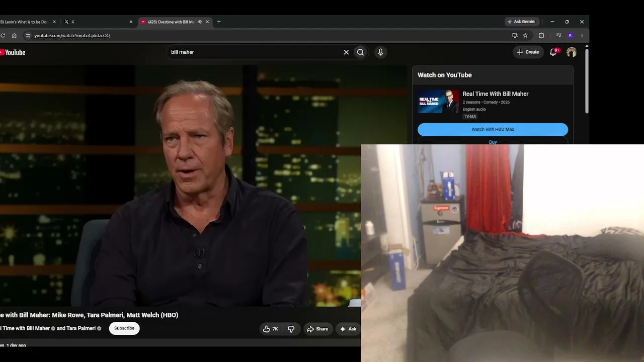Screen dimensions: 644x362
Task: Open site information icon beside the URL
Action: coord(28,36)
